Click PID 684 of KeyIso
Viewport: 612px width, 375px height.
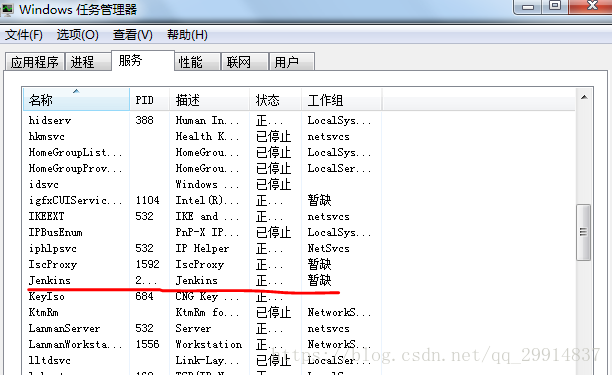tap(144, 296)
